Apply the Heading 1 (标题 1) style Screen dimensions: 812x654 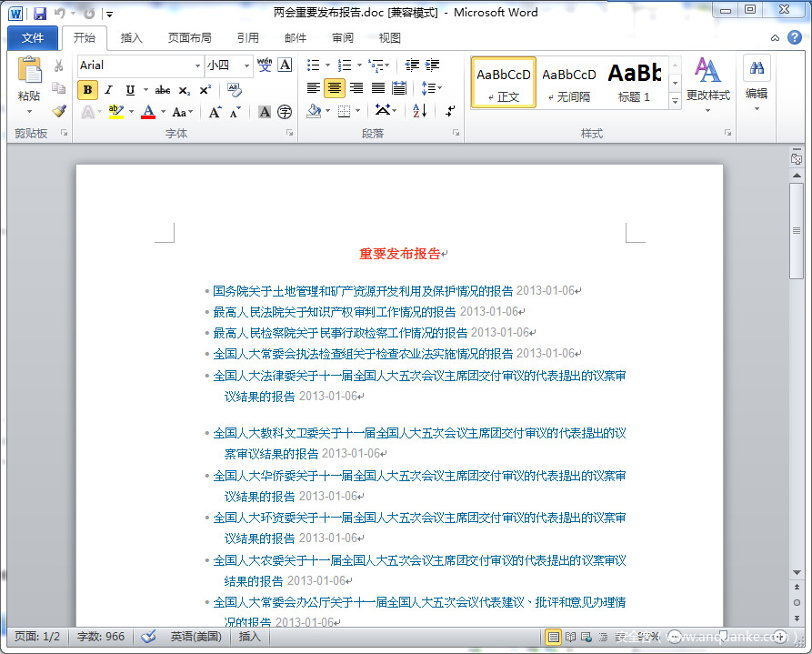[x=635, y=82]
